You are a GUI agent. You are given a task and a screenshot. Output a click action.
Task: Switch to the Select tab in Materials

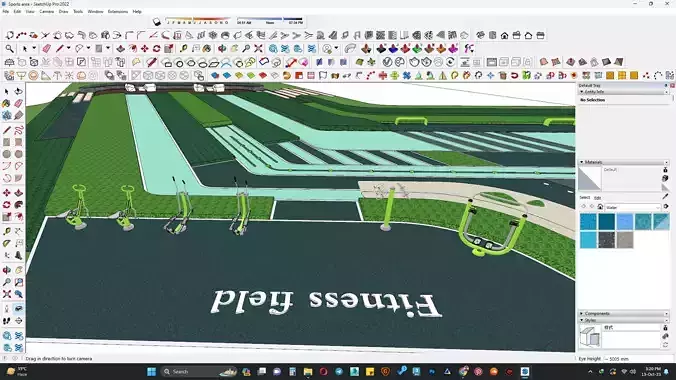585,198
